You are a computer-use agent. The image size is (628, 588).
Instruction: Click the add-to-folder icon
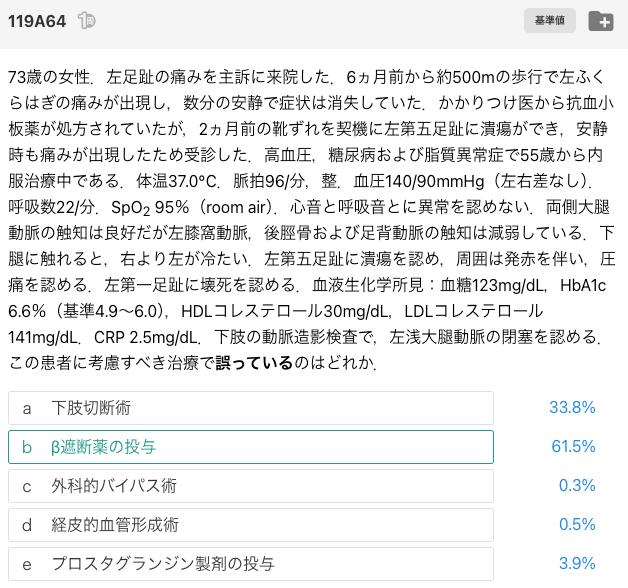(601, 21)
